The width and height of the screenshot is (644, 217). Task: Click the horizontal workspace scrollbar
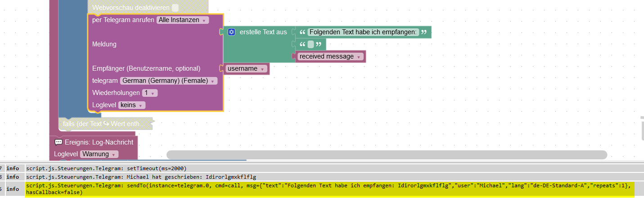[387, 155]
